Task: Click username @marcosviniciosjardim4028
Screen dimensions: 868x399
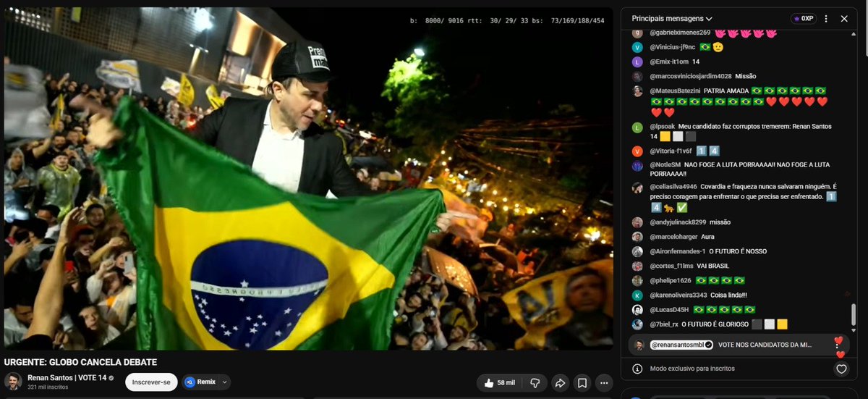Action: (690, 76)
